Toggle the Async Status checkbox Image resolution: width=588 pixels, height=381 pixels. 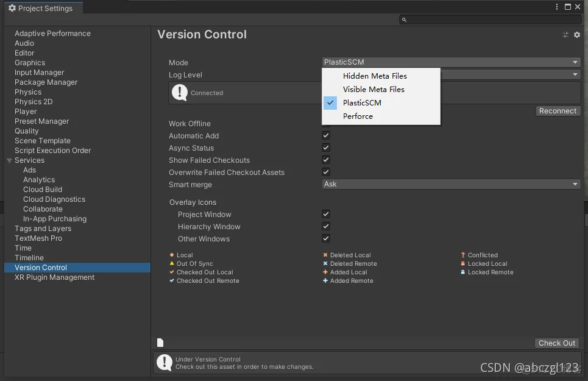pyautogui.click(x=326, y=148)
